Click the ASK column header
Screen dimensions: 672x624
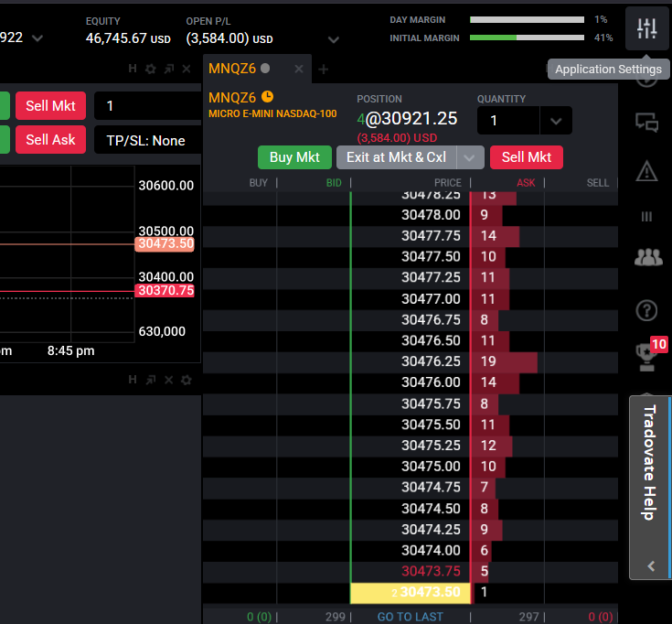[x=526, y=183]
